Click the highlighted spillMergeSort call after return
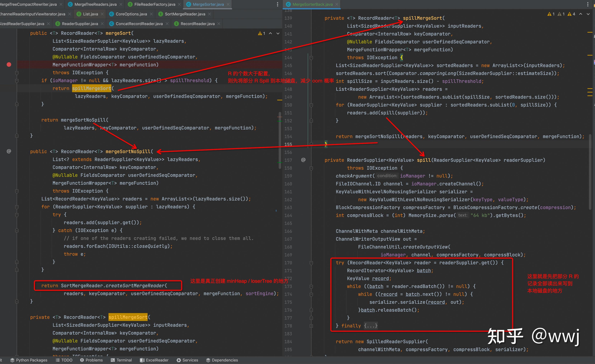 [x=91, y=88]
